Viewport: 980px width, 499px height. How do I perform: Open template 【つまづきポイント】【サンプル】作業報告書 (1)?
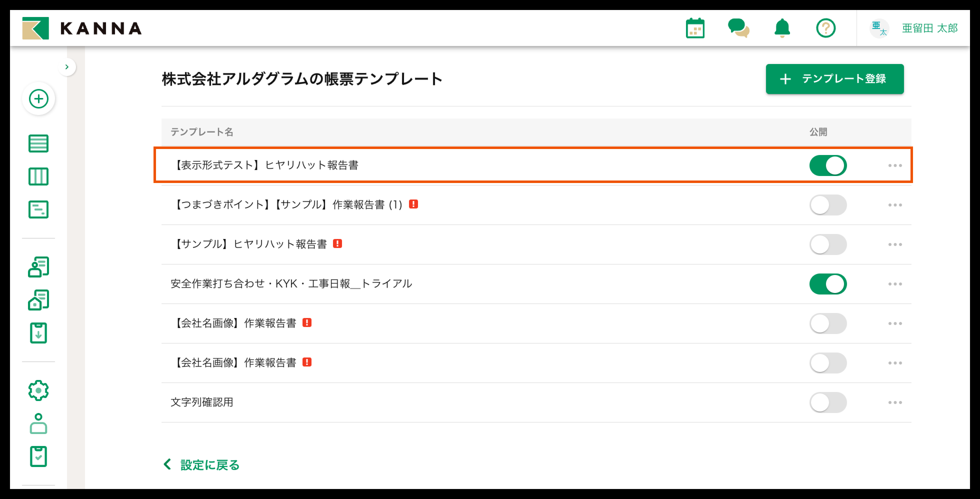coord(288,204)
